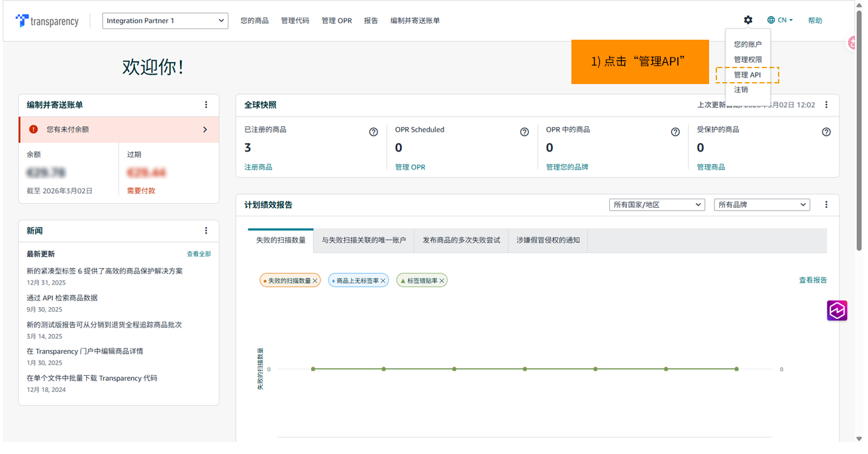Expand the 所有国家/地区 dropdown

point(656,204)
